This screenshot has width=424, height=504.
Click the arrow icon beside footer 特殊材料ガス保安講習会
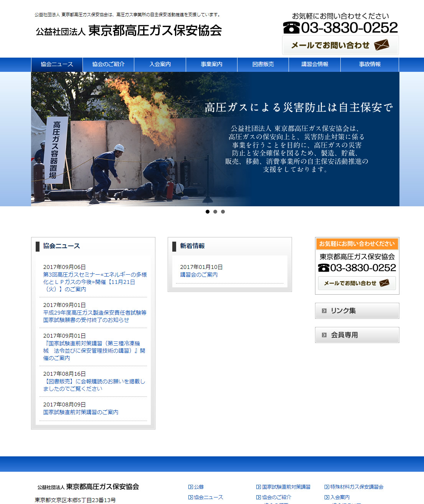327,487
